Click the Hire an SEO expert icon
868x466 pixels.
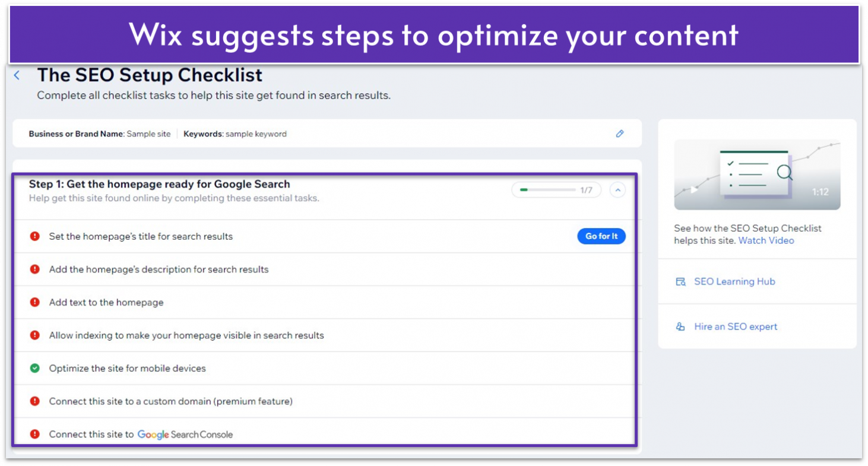pyautogui.click(x=680, y=326)
